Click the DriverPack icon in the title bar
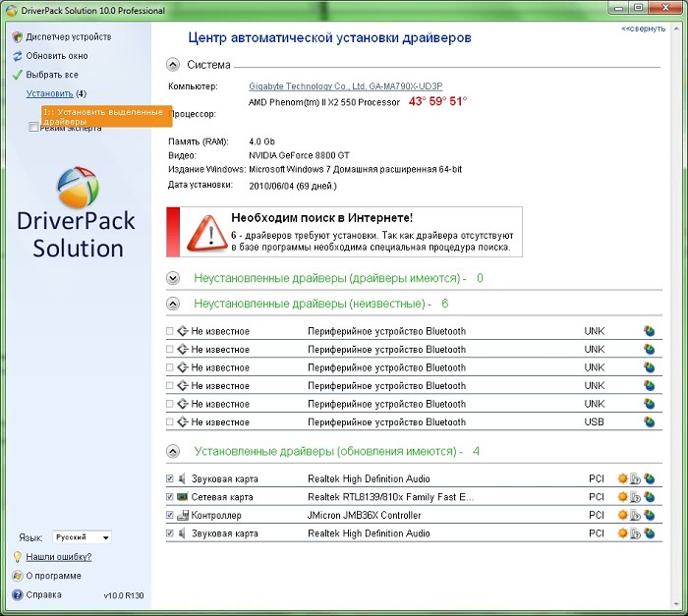Screen dimensions: 688x616 pyautogui.click(x=12, y=11)
